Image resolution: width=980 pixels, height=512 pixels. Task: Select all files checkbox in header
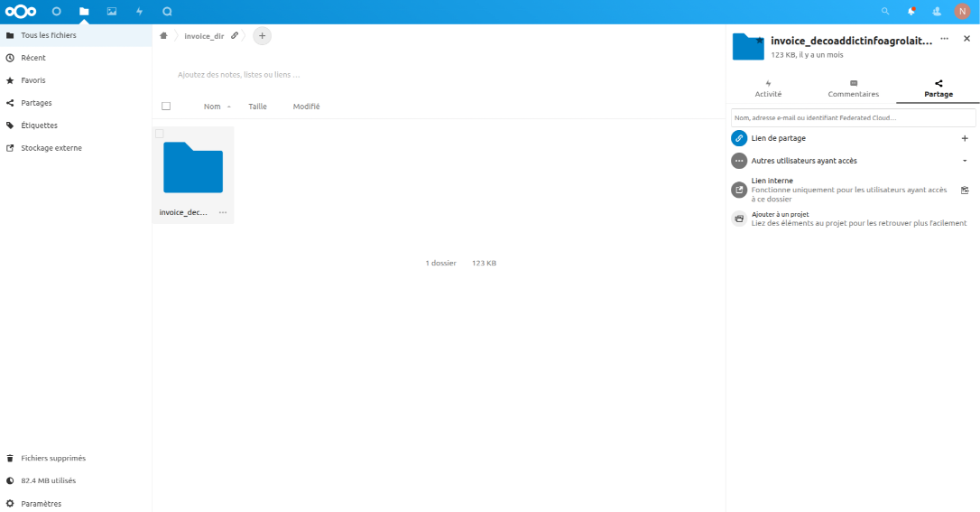(x=166, y=107)
